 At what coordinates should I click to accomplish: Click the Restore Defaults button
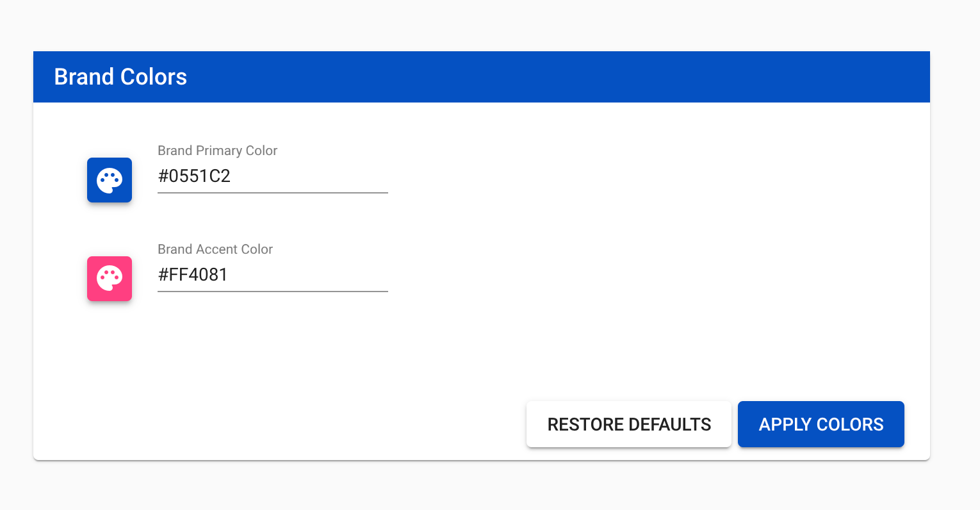(629, 424)
